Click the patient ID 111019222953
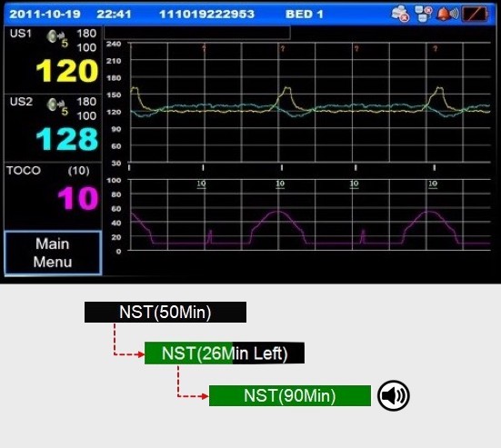 point(206,14)
